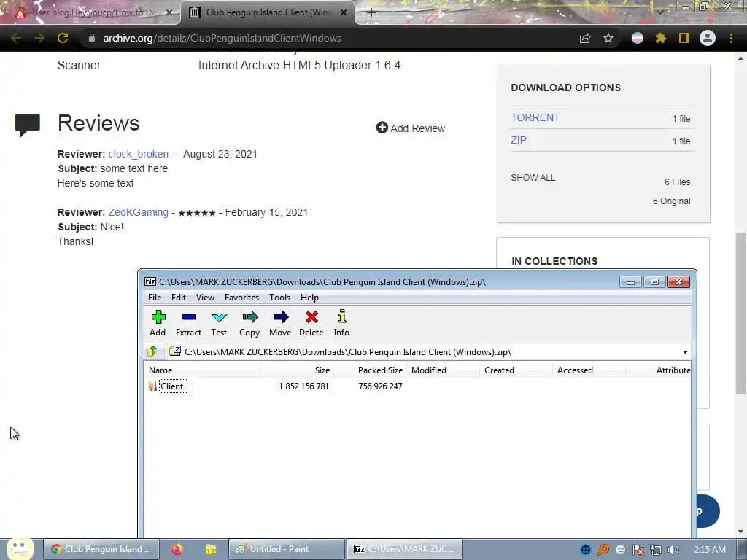Sort by Accessed column header
Image resolution: width=747 pixels, height=560 pixels.
[x=589, y=370]
